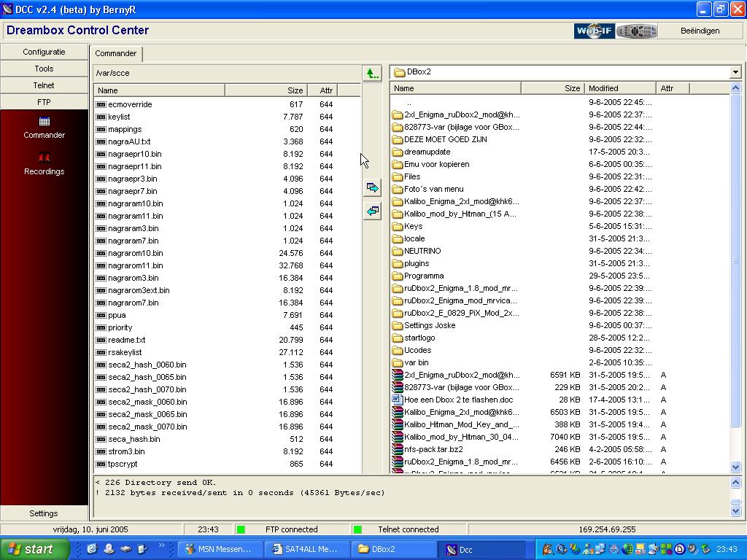747x560 pixels.
Task: Click the copy-to-right arrow icon
Action: click(x=373, y=187)
